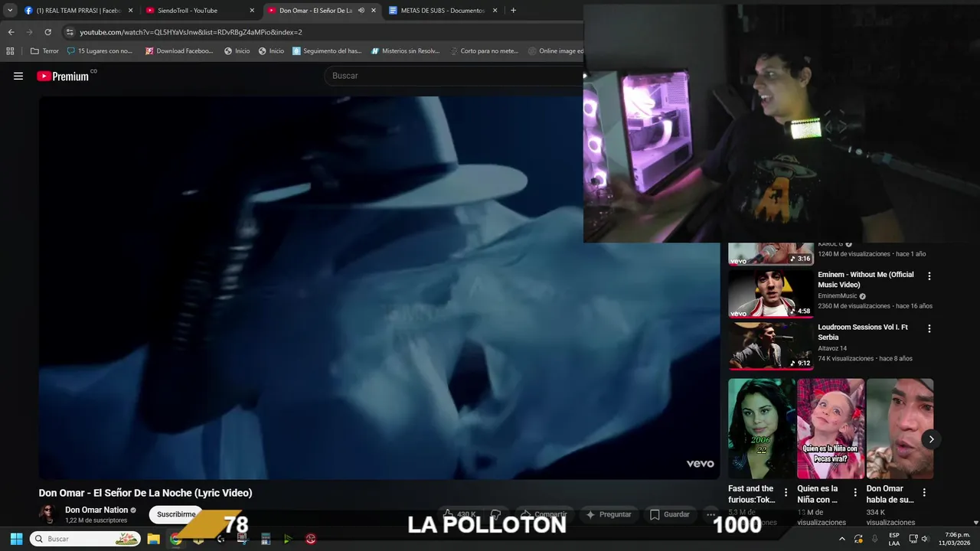Reload the current YouTube page
Screen dimensions: 980x551
[47, 32]
